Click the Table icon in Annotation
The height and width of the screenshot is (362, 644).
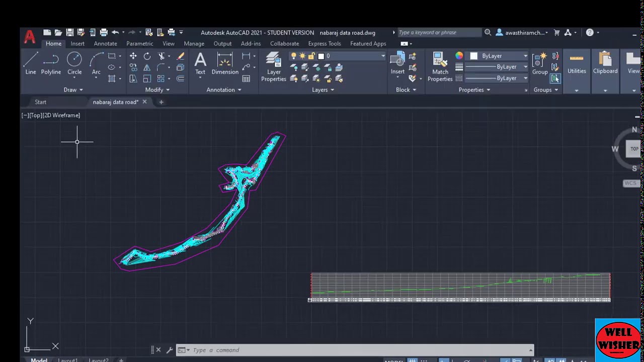pos(246,78)
